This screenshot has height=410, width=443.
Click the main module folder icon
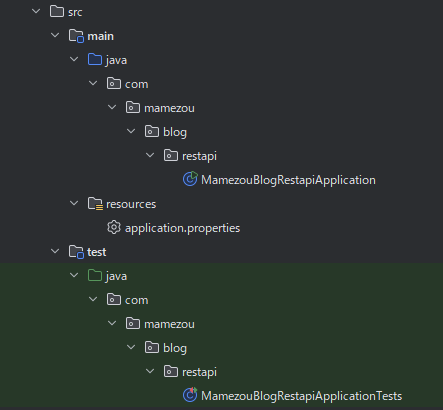point(76,36)
